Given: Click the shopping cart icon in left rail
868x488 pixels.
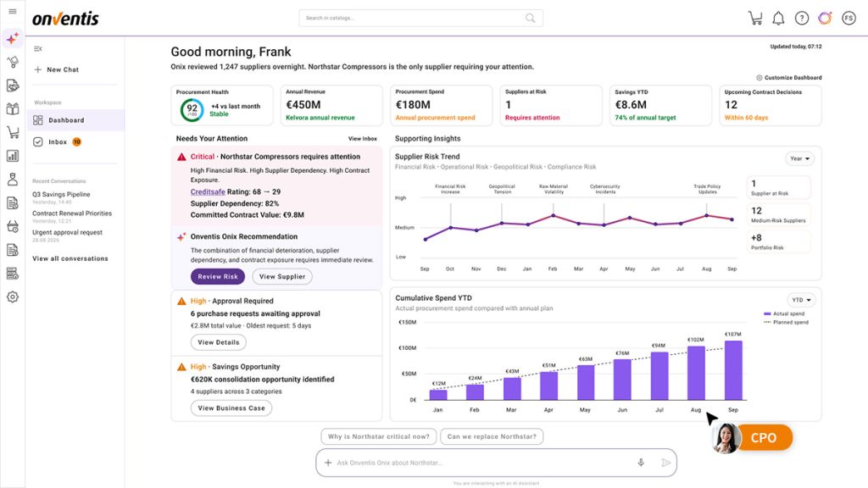Looking at the screenshot, I should [12, 132].
